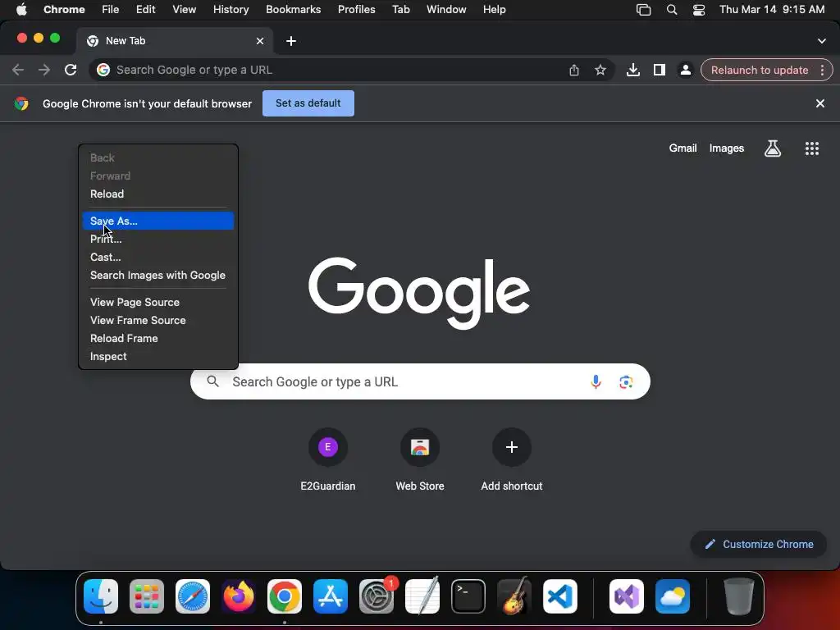840x630 pixels.
Task: Open the File menu in the menu bar
Action: pyautogui.click(x=111, y=9)
